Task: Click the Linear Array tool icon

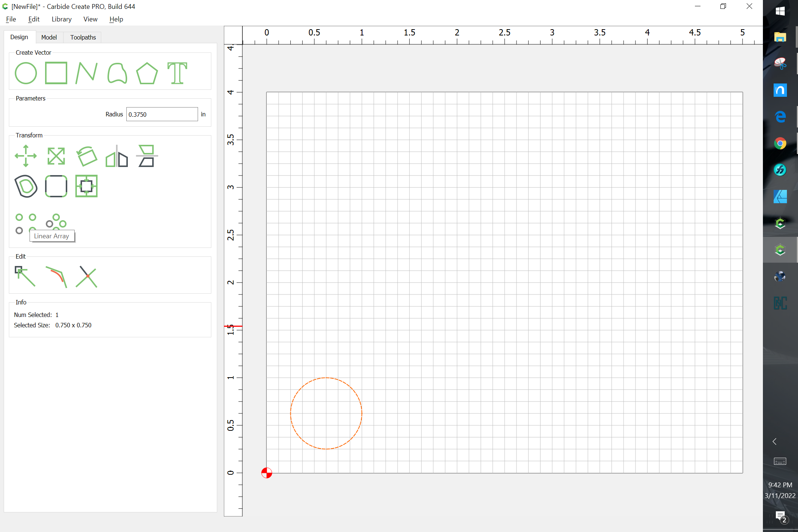Action: [25, 224]
